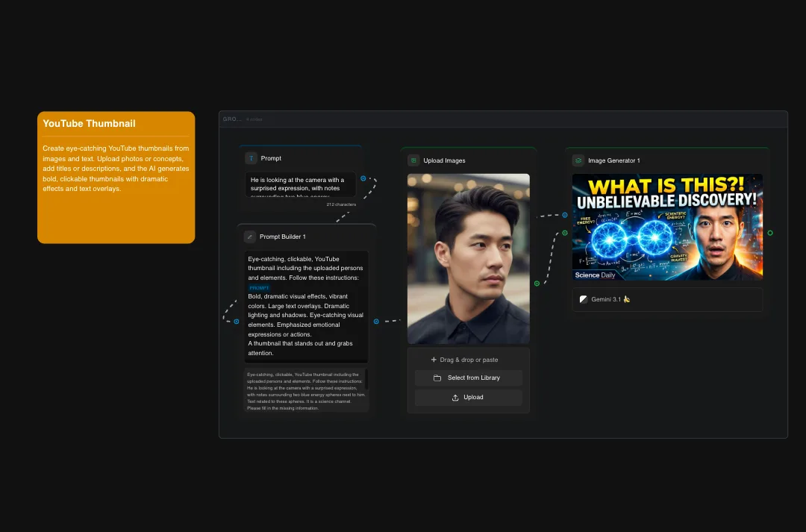Click the Image Generator 1 node header icon

[x=578, y=160]
